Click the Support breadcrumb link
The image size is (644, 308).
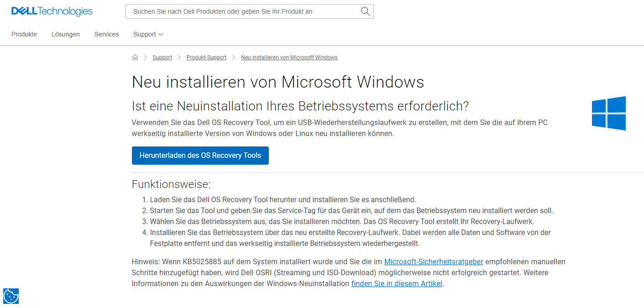(162, 57)
